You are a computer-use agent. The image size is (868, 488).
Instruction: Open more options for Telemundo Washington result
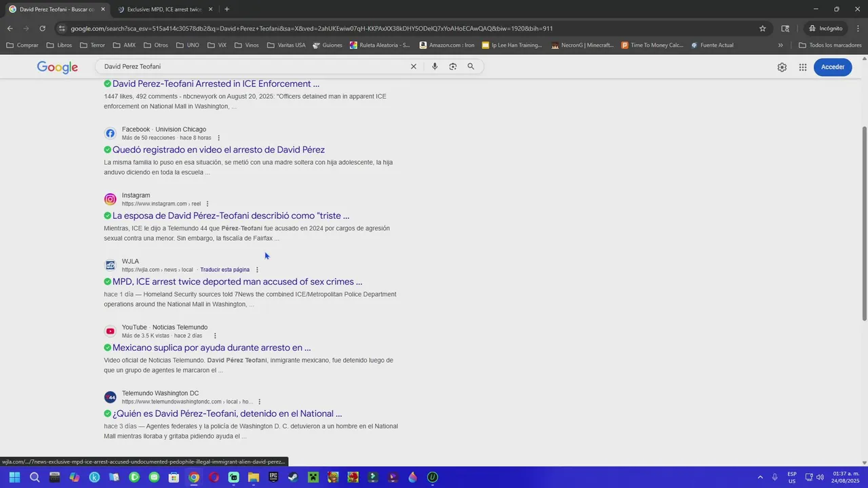pyautogui.click(x=259, y=402)
